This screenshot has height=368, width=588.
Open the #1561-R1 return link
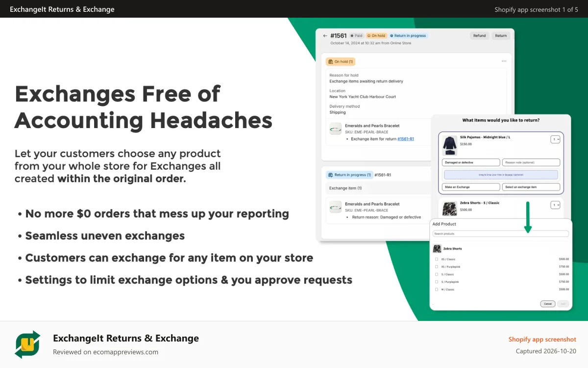click(x=406, y=139)
